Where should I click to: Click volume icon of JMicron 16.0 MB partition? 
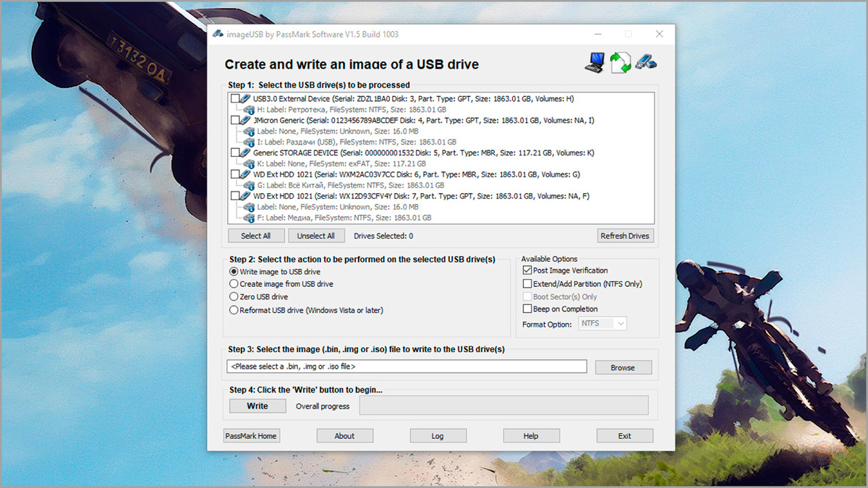250,131
